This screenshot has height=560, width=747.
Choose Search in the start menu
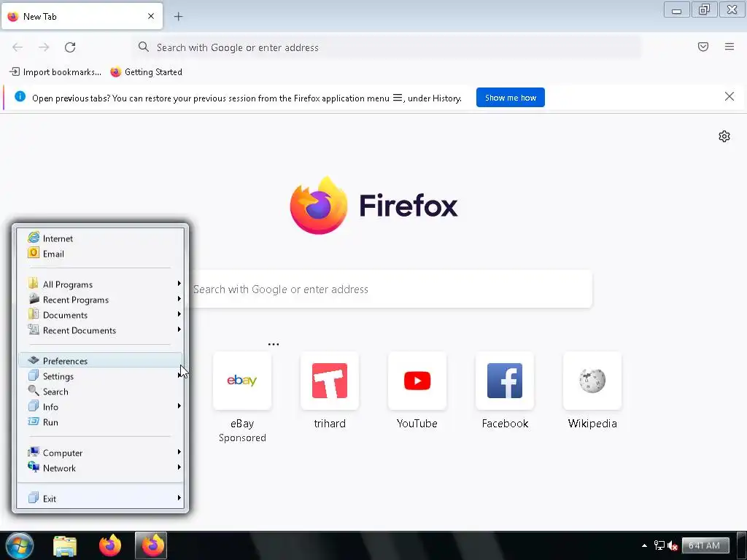[x=101, y=392]
